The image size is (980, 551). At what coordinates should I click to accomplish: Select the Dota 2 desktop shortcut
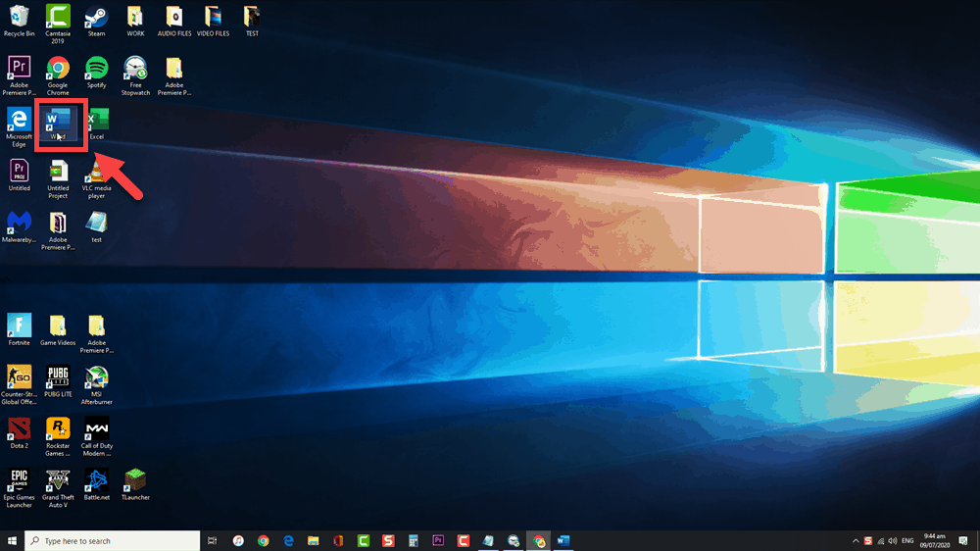pos(19,432)
